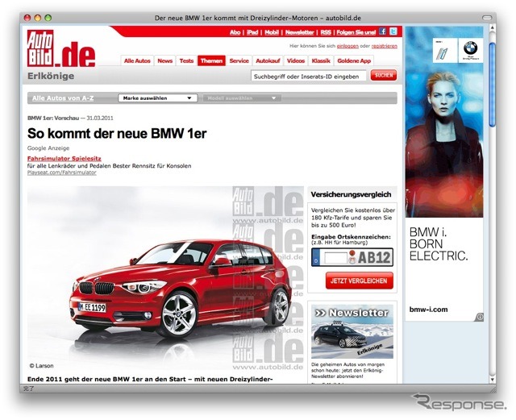The height and width of the screenshot is (420, 516).
Task: Select the Themen tab
Action: point(211,60)
